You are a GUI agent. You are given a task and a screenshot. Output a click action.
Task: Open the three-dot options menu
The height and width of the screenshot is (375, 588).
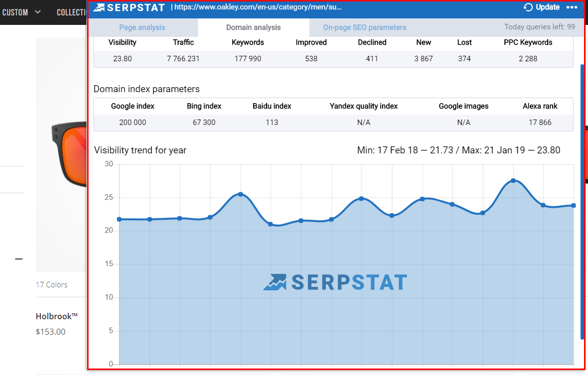[x=572, y=7]
